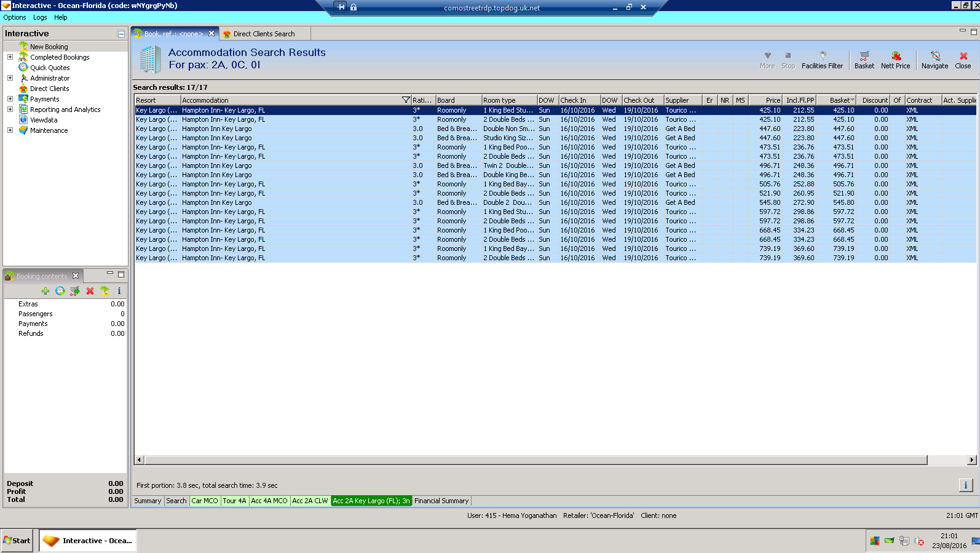The image size is (980, 553).
Task: Sort by the Resort column header
Action: pos(157,100)
